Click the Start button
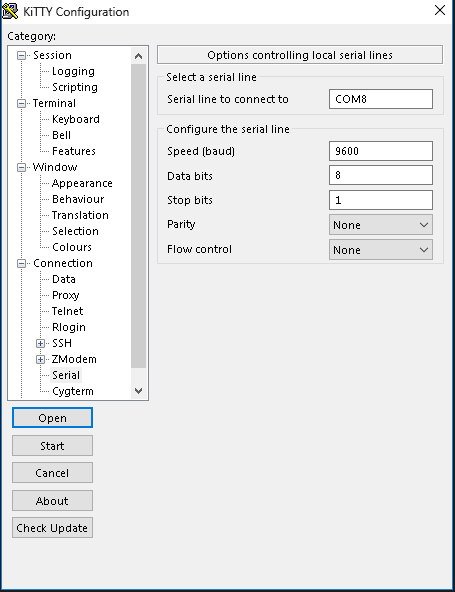Image resolution: width=455 pixels, height=592 pixels. [52, 446]
